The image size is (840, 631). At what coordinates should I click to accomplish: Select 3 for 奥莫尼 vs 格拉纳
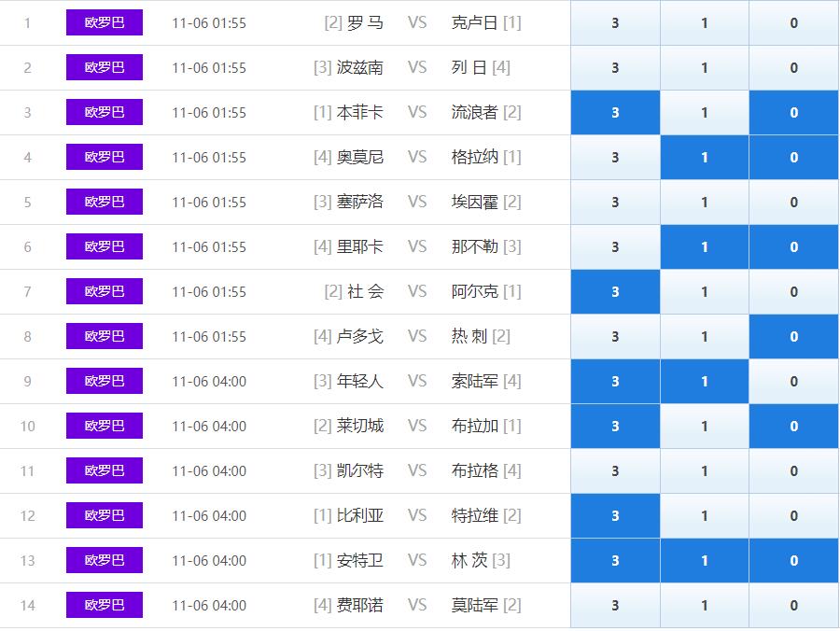tap(615, 157)
